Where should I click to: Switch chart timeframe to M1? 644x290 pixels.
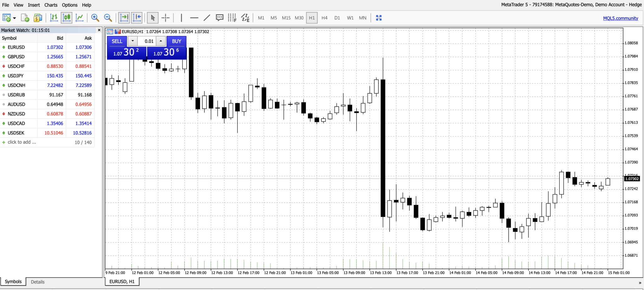[261, 18]
